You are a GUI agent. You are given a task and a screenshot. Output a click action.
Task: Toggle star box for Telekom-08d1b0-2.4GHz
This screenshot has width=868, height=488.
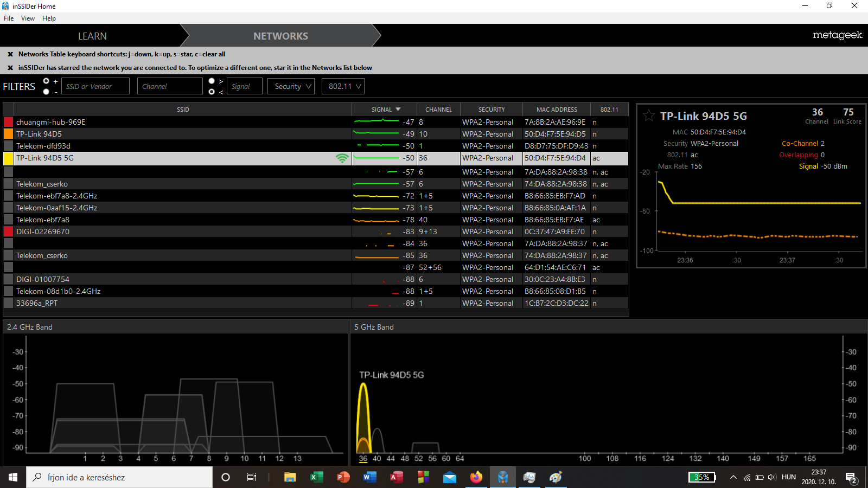pyautogui.click(x=8, y=291)
